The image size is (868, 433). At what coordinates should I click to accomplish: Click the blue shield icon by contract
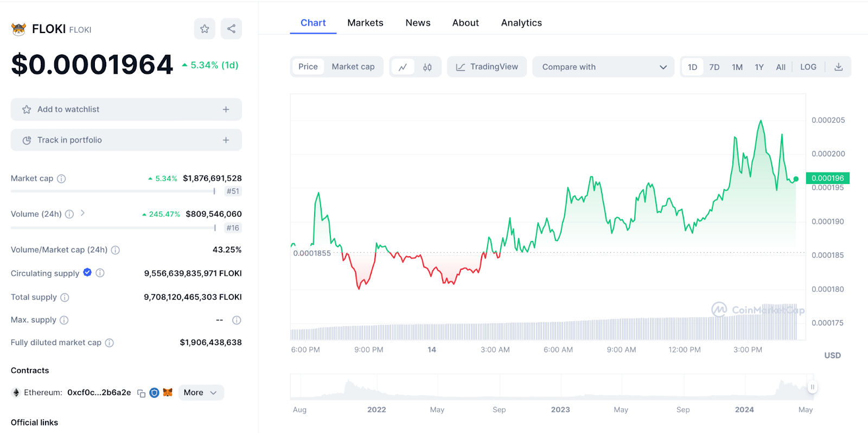pos(154,392)
